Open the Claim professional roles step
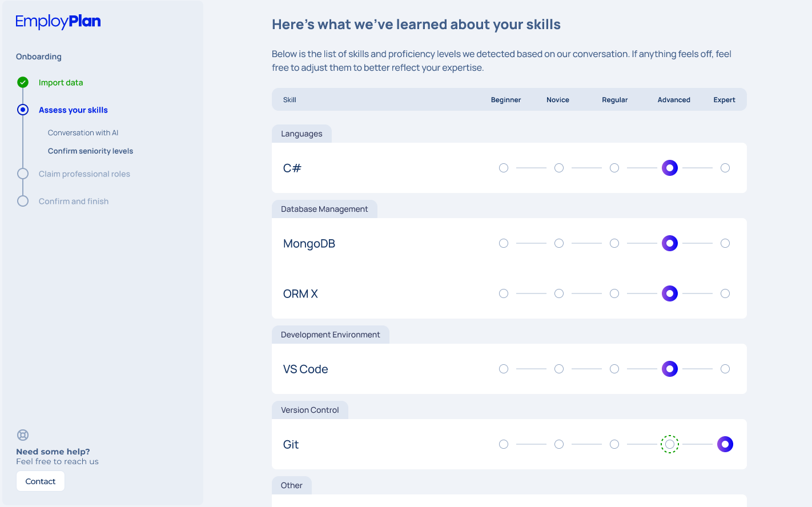 pos(85,174)
